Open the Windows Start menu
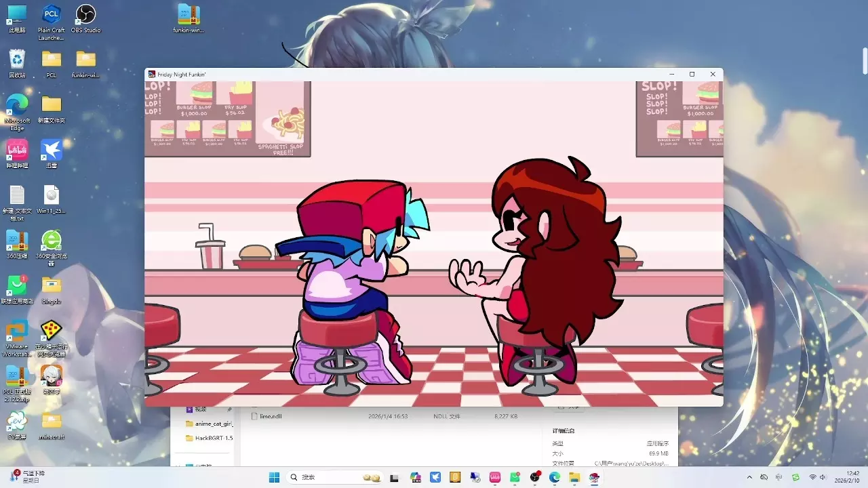This screenshot has height=488, width=868. 274,477
